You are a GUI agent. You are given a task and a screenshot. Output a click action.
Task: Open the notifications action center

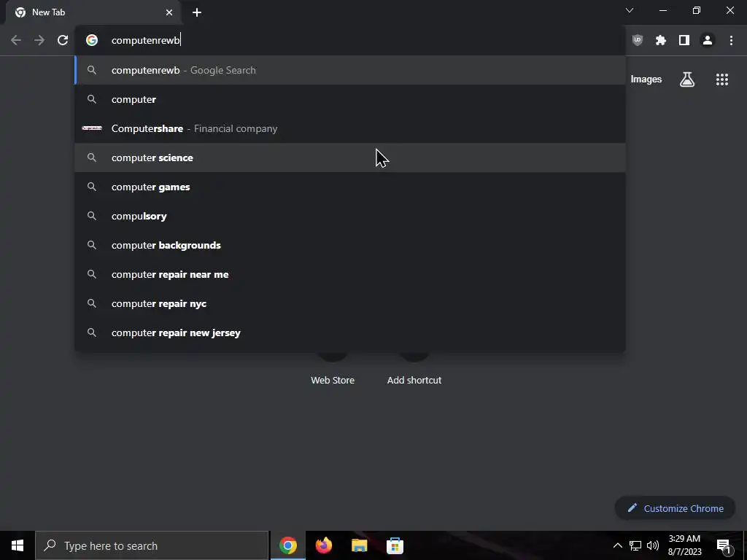coord(724,545)
